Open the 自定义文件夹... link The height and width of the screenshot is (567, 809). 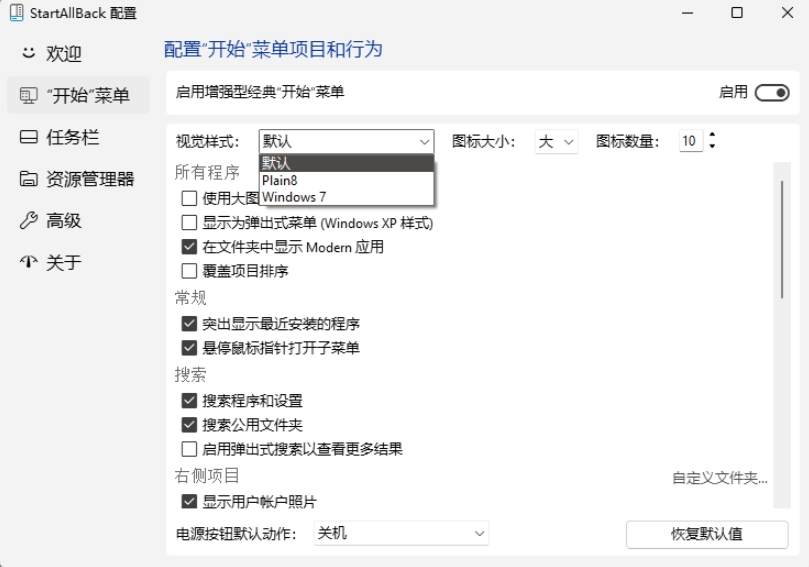tap(719, 479)
